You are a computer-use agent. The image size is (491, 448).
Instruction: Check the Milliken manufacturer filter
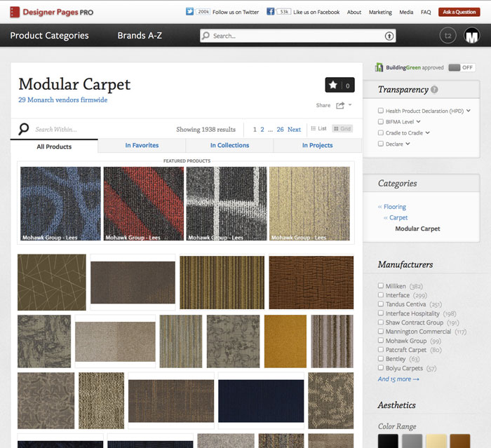click(381, 285)
